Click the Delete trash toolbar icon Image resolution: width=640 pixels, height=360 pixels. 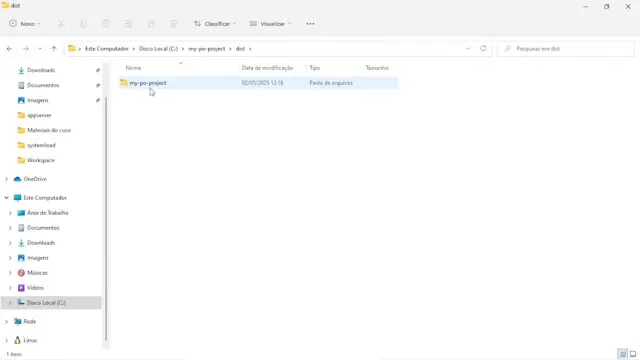pos(173,24)
